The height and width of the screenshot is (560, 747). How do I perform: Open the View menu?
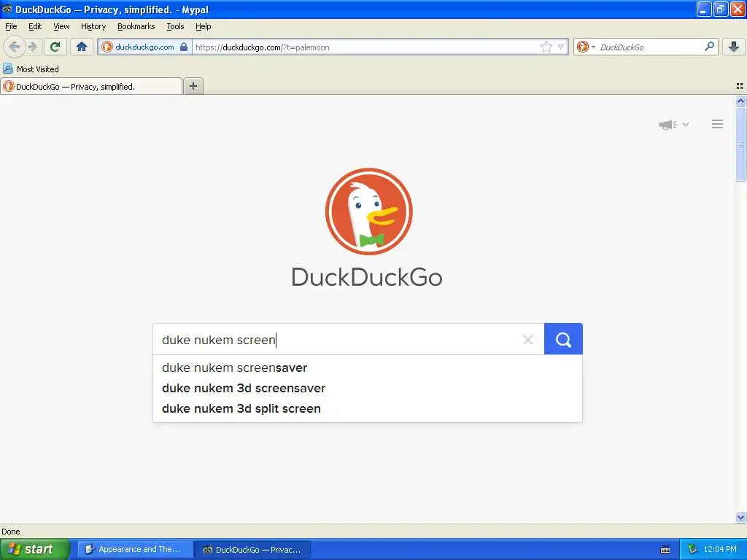tap(61, 27)
